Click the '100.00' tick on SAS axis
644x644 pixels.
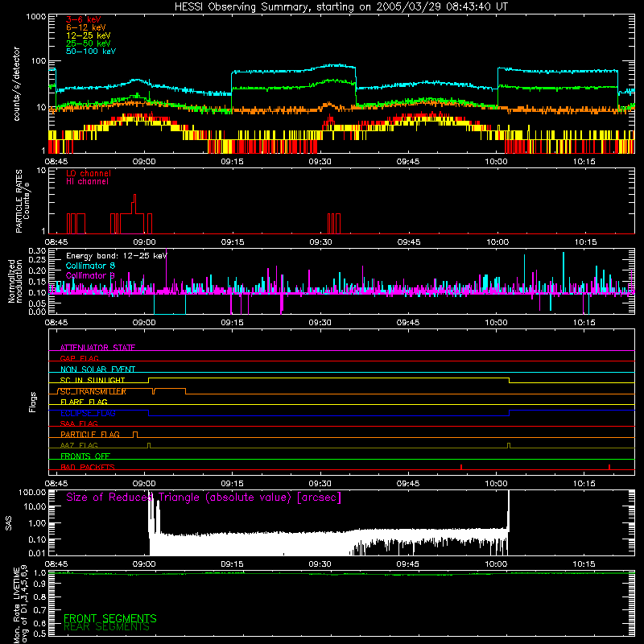[32, 492]
